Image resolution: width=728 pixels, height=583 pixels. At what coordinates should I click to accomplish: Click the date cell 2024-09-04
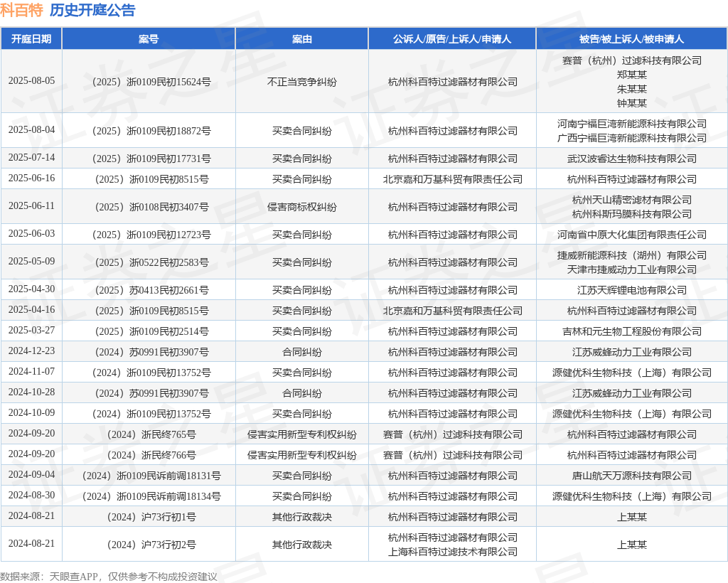[x=31, y=475]
